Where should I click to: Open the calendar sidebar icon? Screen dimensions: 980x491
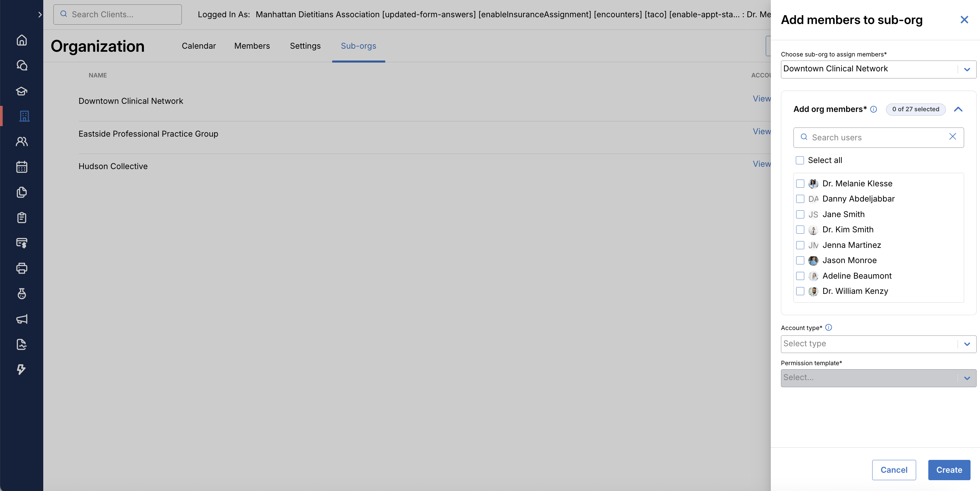tap(22, 167)
